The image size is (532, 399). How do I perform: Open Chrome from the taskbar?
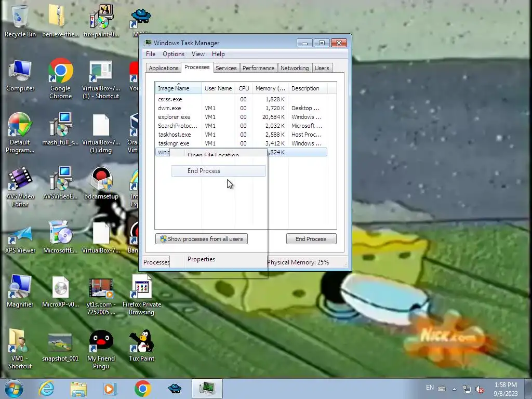[142, 389]
